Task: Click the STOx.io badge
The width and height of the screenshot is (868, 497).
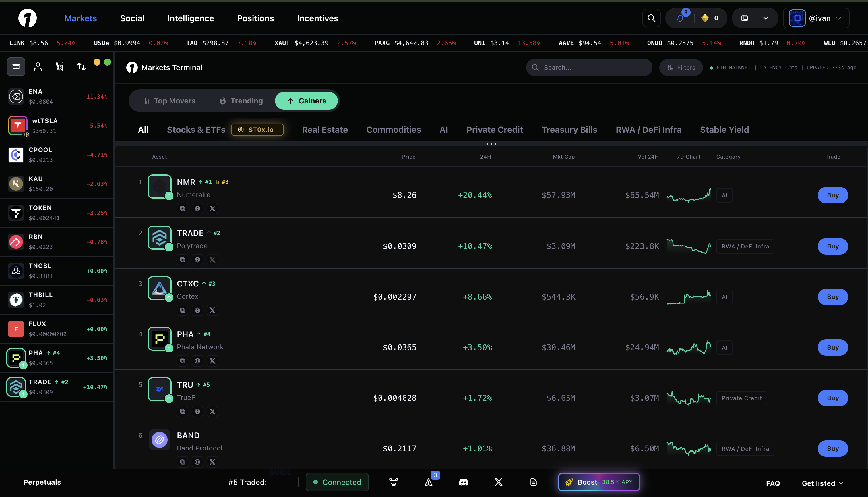Action: tap(257, 130)
